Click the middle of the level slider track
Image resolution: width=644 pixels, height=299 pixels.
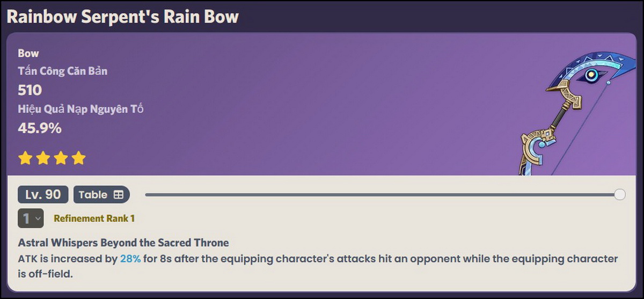381,194
